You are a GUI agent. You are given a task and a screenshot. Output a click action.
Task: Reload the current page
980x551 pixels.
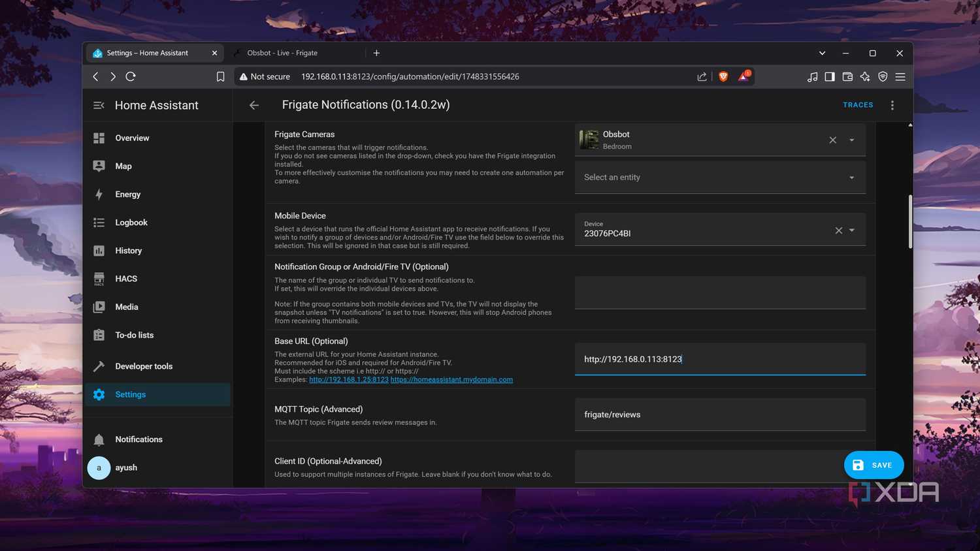coord(131,76)
